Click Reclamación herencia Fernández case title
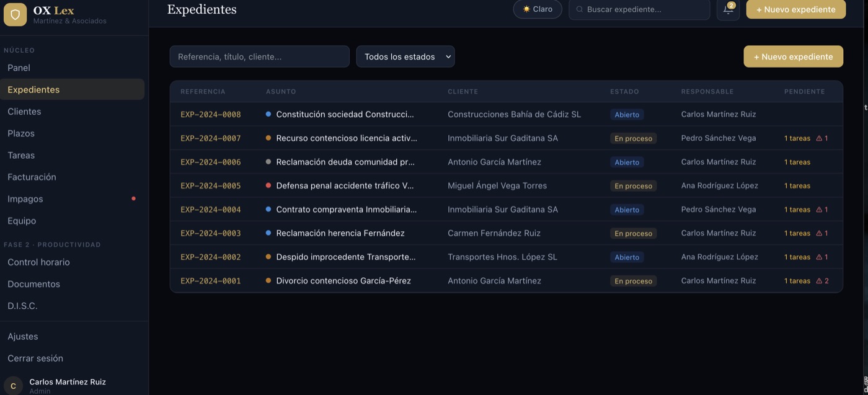The height and width of the screenshot is (395, 868). coord(340,233)
